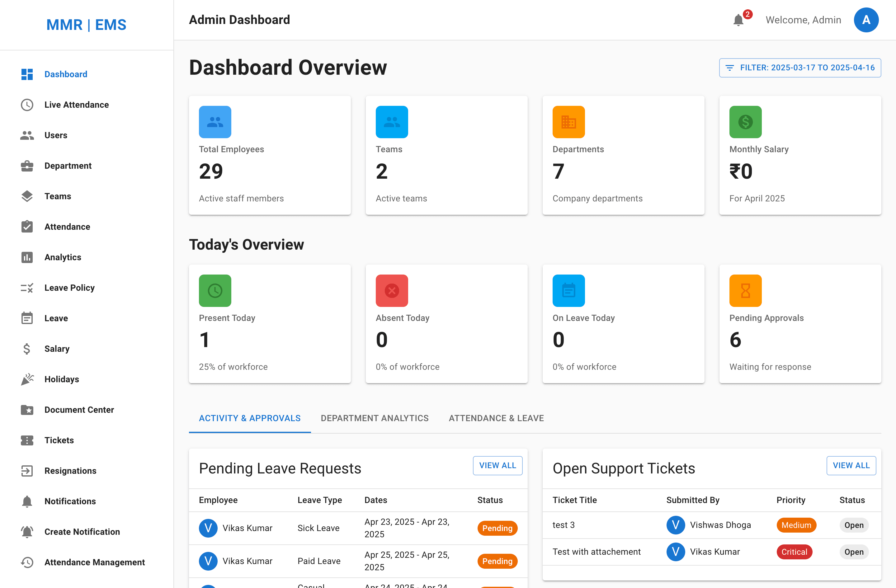Click the Live Attendance clock icon
The height and width of the screenshot is (588, 896).
[27, 105]
